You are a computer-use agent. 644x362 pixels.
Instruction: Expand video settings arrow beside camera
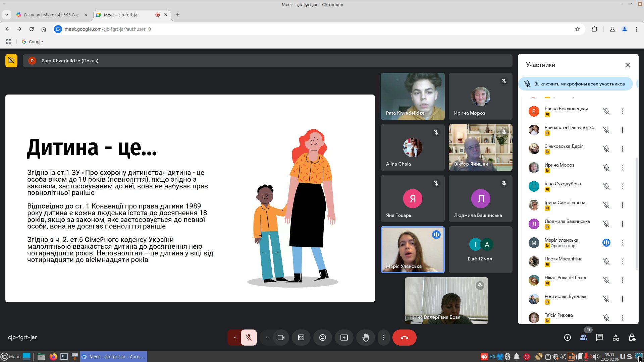[x=267, y=338]
